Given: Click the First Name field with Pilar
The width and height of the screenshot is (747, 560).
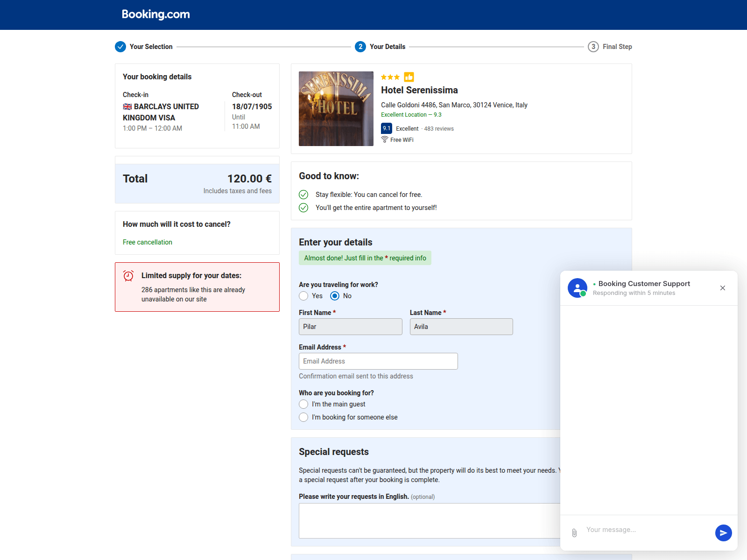Looking at the screenshot, I should click(x=351, y=327).
